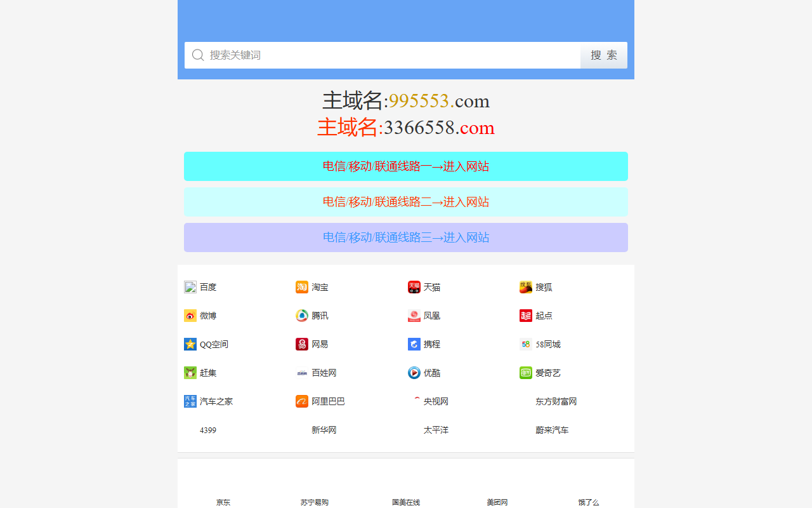Image resolution: width=812 pixels, height=508 pixels.
Task: Click the 爱奇艺 green icon
Action: point(526,373)
